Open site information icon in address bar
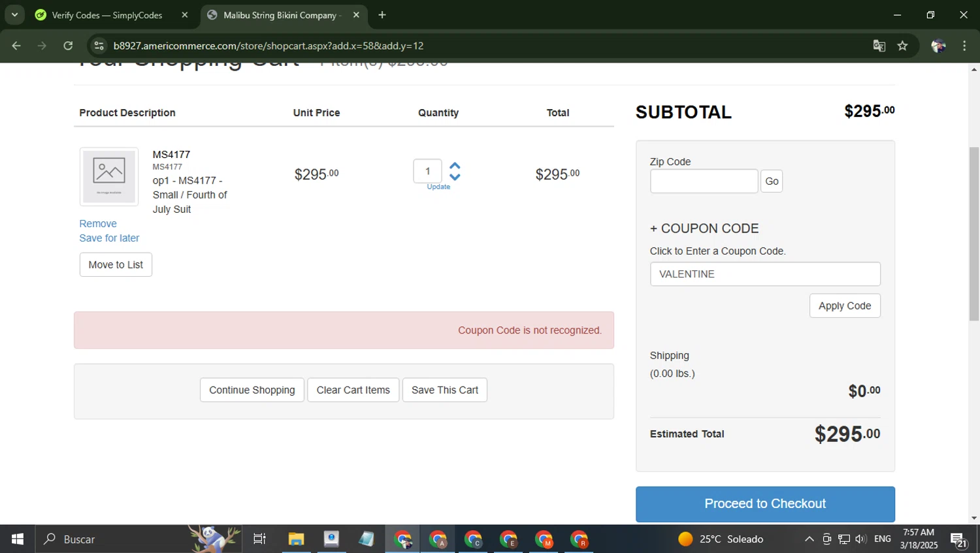Screen dimensions: 980x553 (99, 46)
